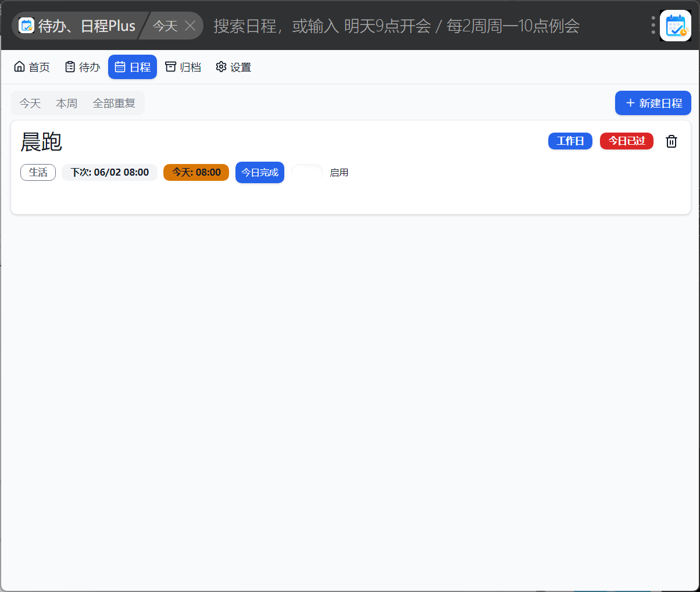Click the calendar app logo at top right
This screenshot has width=700, height=592.
pos(676,26)
